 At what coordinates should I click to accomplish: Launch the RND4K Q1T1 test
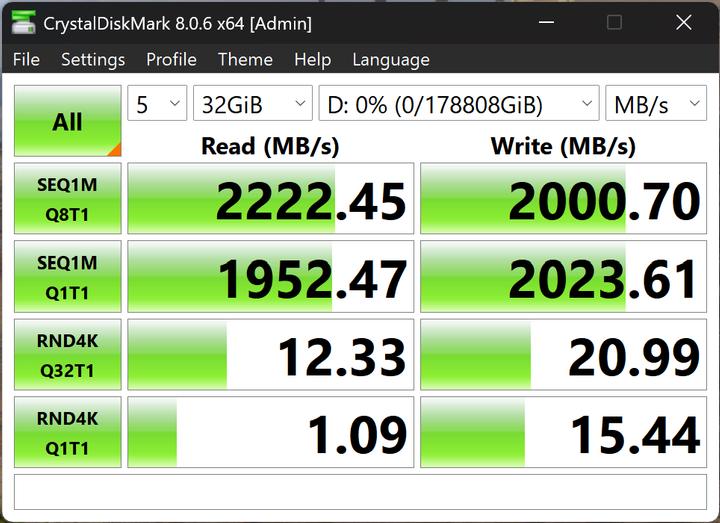click(x=67, y=432)
